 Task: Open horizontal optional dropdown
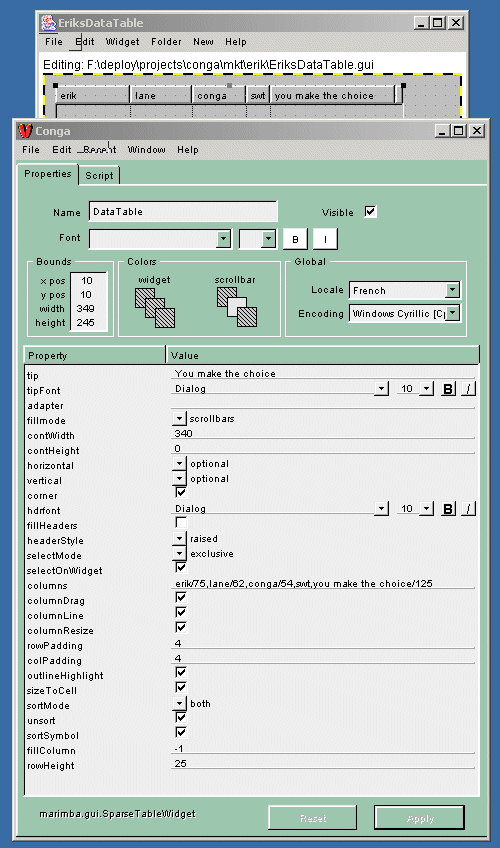[179, 463]
